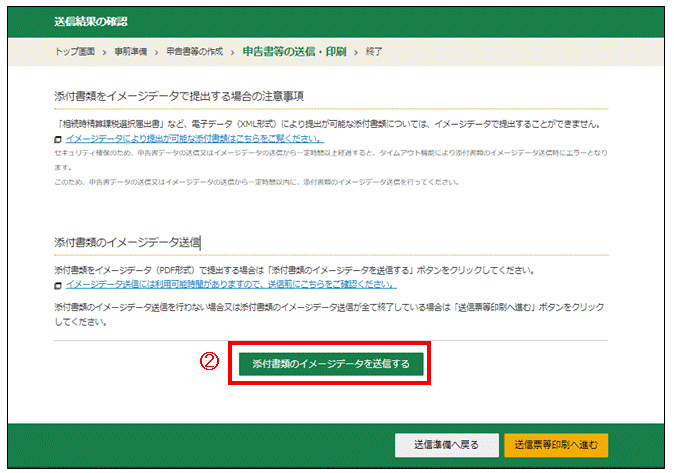Select breadcrumb 終了
Viewport: 674px width, 473px height.
[x=374, y=52]
